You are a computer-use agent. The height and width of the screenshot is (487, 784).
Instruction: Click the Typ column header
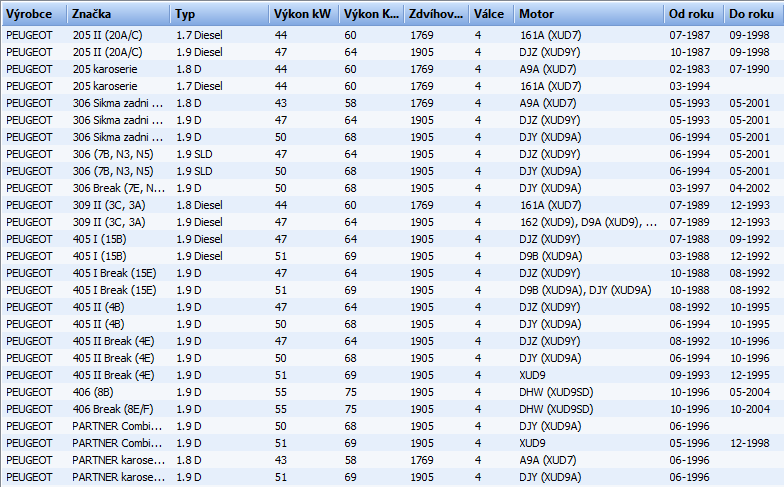click(220, 14)
